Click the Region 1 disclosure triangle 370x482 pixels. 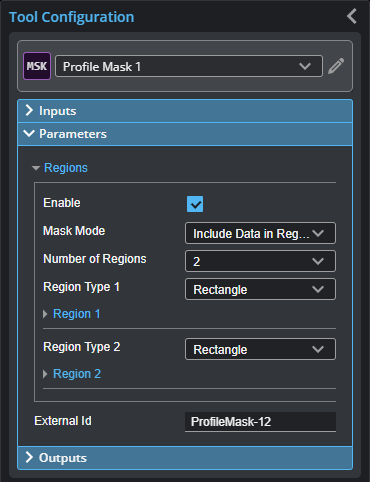coord(45,314)
